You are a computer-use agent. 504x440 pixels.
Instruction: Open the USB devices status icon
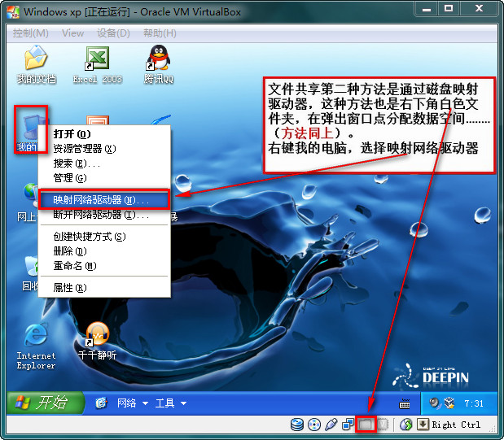click(x=331, y=425)
